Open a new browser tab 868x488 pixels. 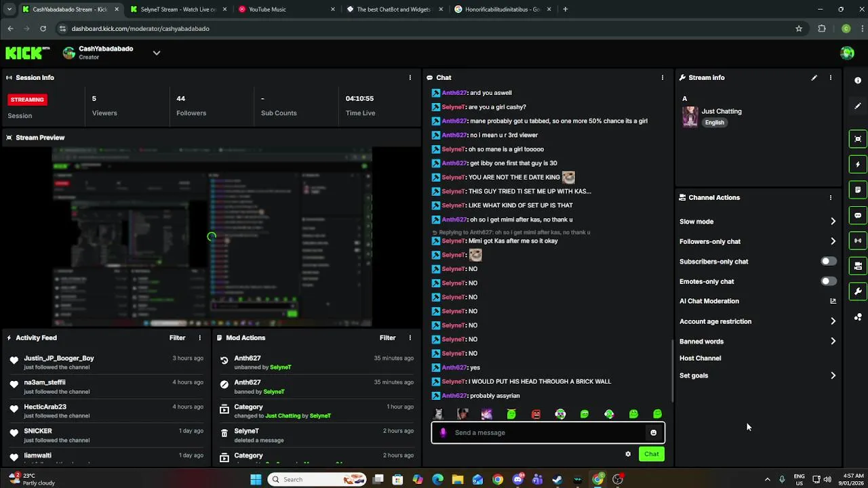pyautogui.click(x=566, y=9)
